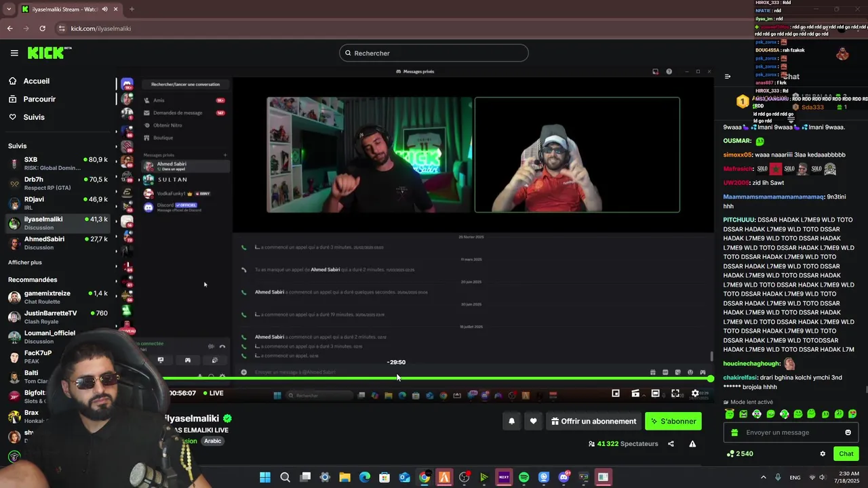Open the Kick hamburger menu
The height and width of the screenshot is (488, 868).
(x=14, y=53)
